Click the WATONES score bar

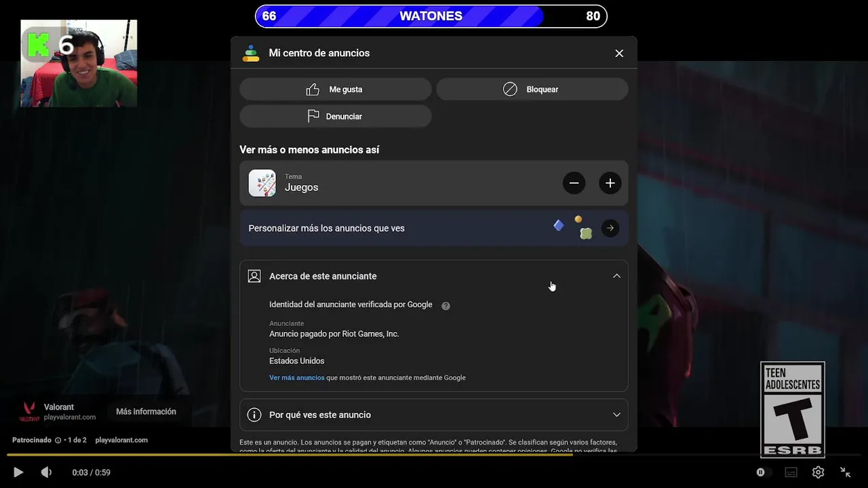[x=431, y=16]
